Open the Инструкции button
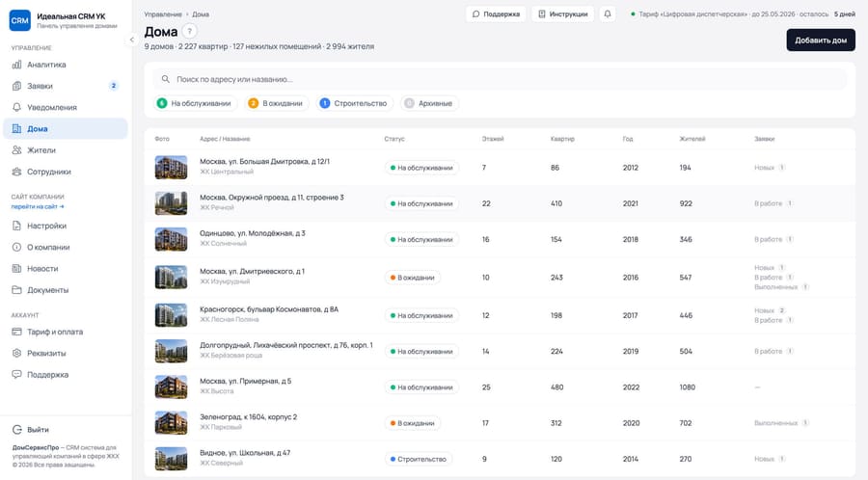This screenshot has height=480, width=868. tap(563, 13)
